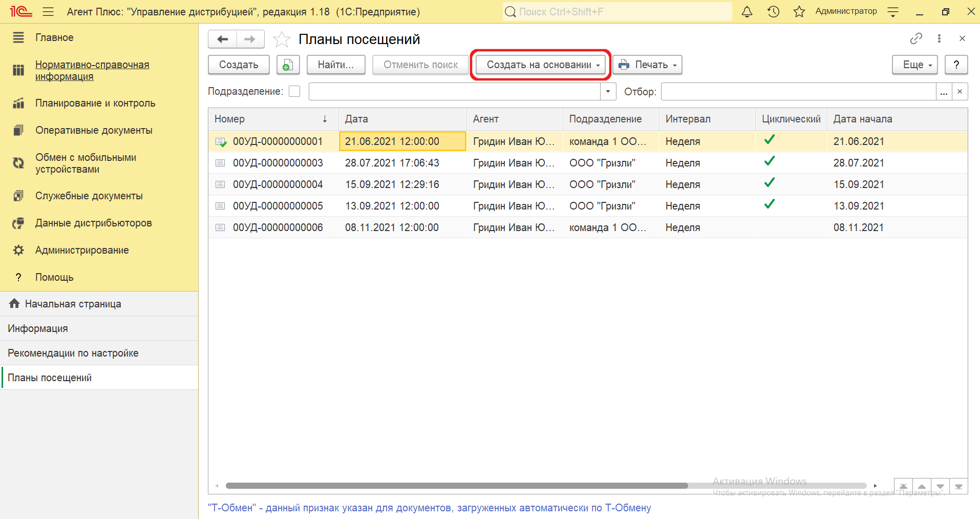Select document icon of row 00УД-00000000003
This screenshot has height=519, width=980.
pos(220,163)
